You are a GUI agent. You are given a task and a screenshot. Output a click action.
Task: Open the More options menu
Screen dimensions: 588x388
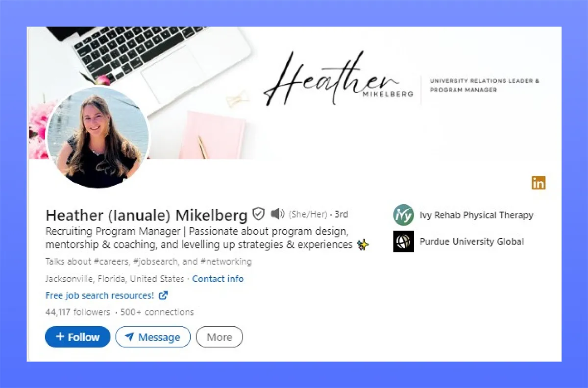[220, 337]
